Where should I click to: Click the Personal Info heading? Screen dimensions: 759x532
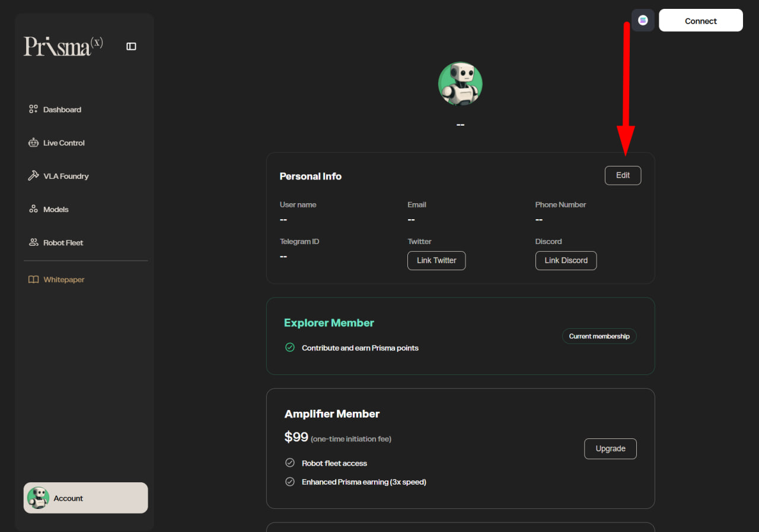[x=311, y=176]
